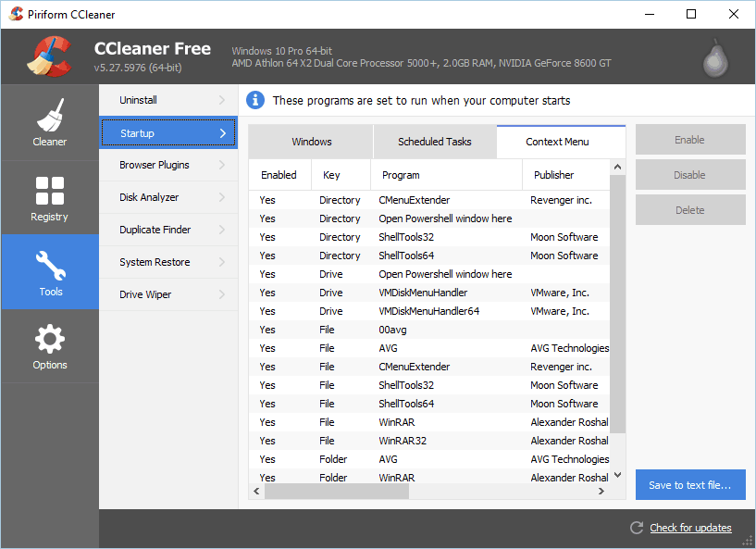756x549 pixels.
Task: Click the vertical scrollbar down arrow
Action: 618,475
